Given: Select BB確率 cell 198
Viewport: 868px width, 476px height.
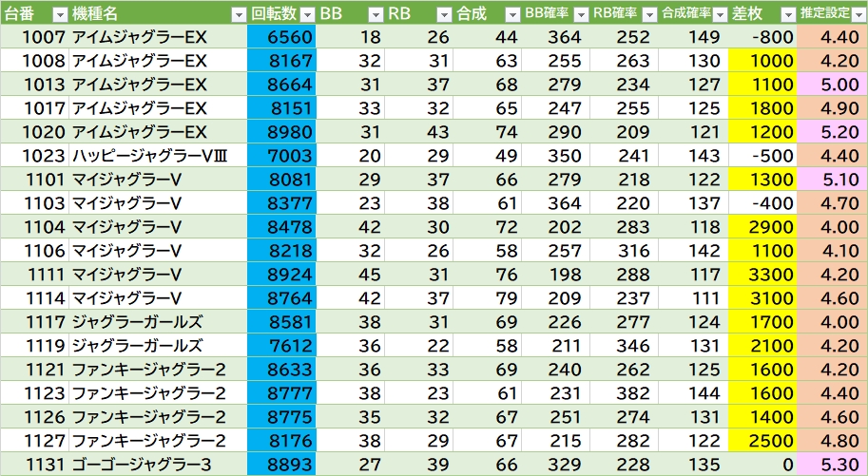Looking at the screenshot, I should pyautogui.click(x=555, y=275).
